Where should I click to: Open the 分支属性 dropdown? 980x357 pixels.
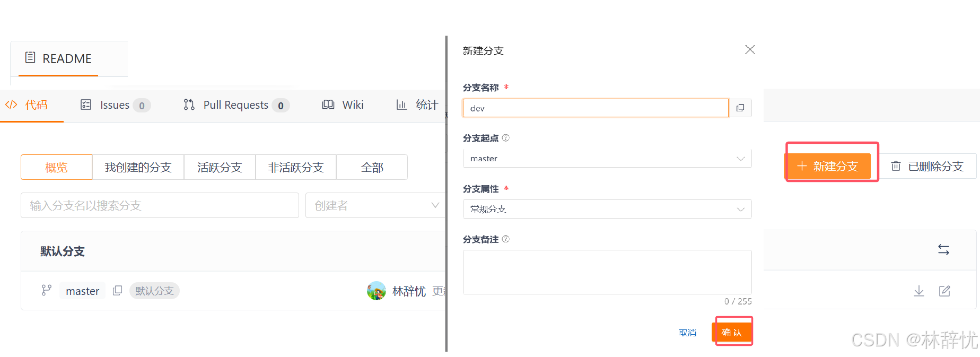tap(607, 210)
